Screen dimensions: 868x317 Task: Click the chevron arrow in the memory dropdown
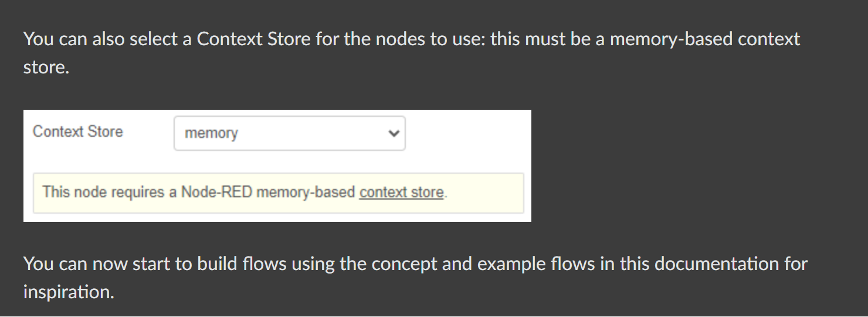393,133
